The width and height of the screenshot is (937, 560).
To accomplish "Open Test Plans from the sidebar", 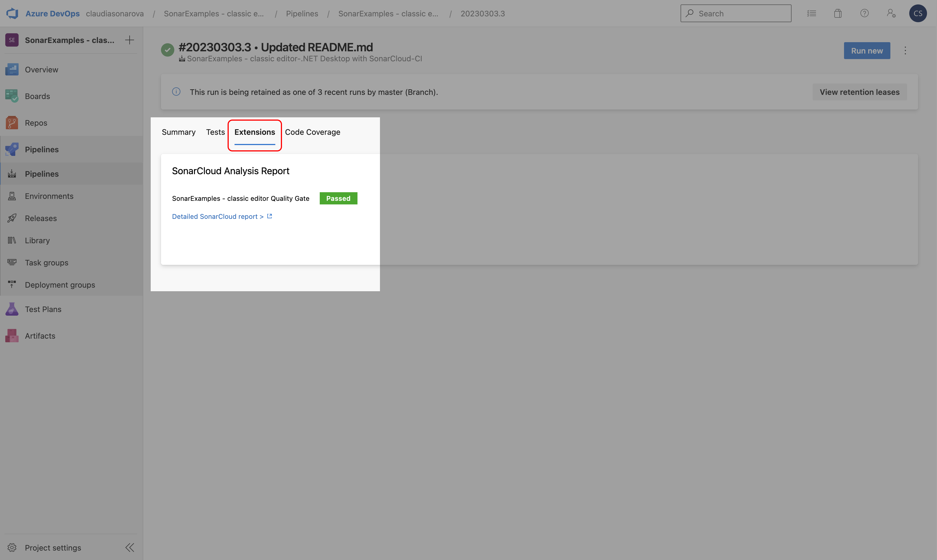I will point(71,309).
